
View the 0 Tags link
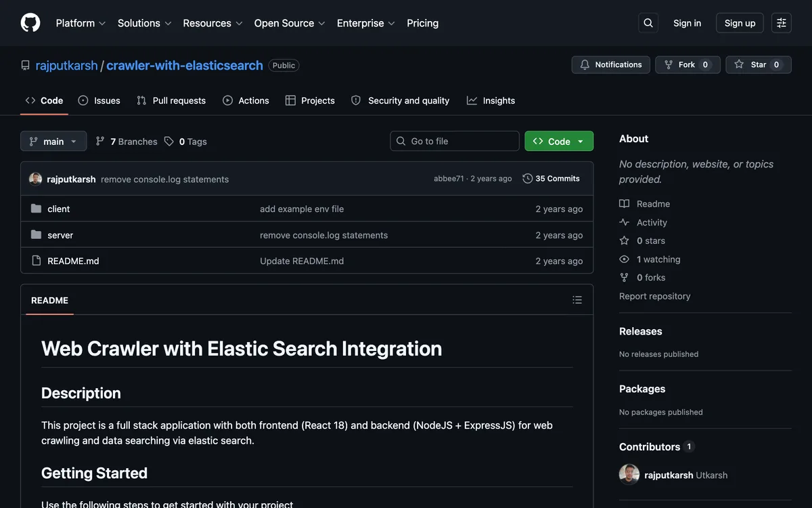(185, 142)
